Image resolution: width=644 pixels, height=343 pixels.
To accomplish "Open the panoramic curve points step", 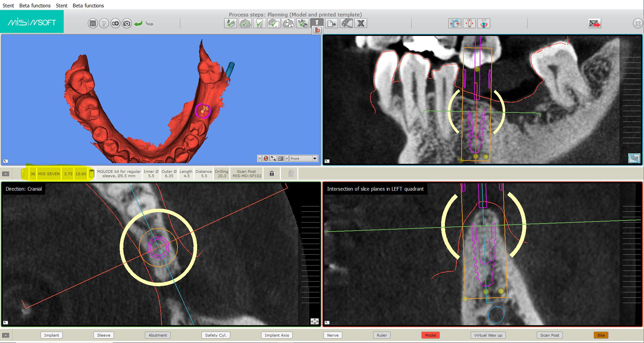I will [288, 23].
